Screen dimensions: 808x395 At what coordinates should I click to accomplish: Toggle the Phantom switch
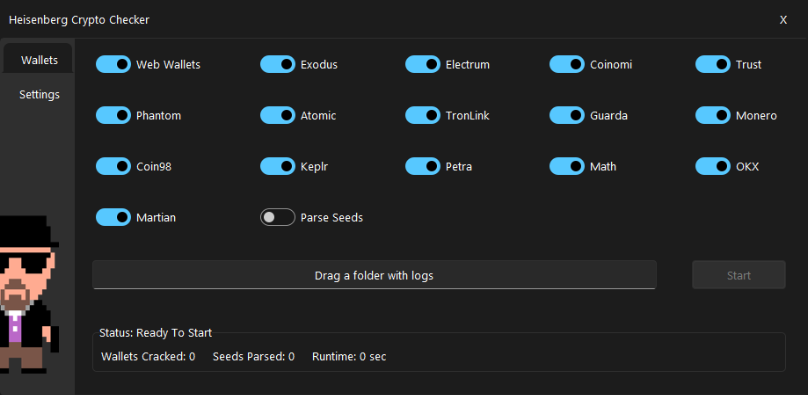tap(113, 115)
